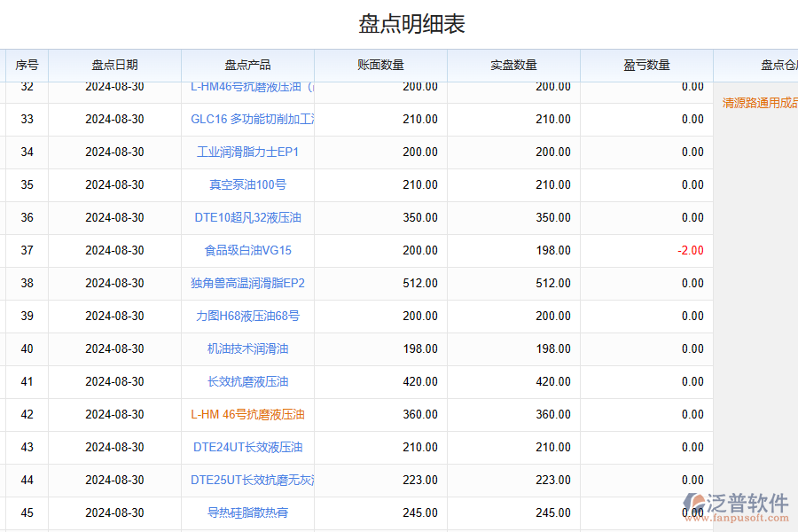Click the 盈亏数量 column header

point(647,65)
